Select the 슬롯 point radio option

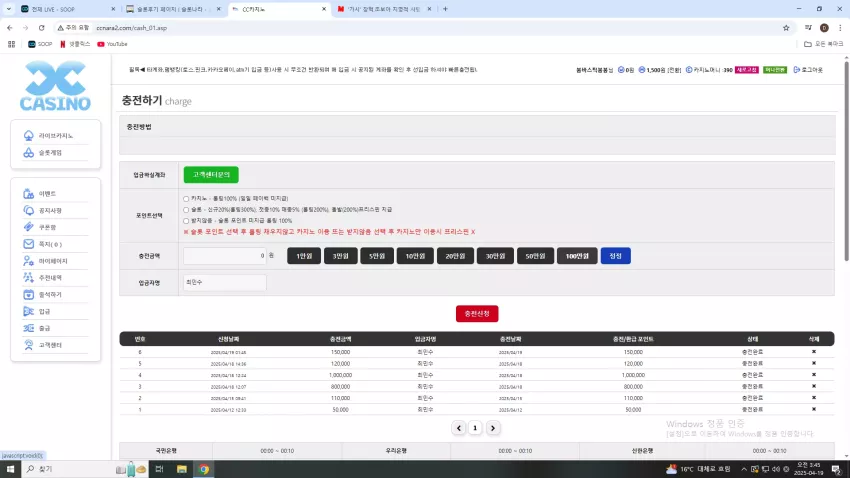[x=186, y=210]
